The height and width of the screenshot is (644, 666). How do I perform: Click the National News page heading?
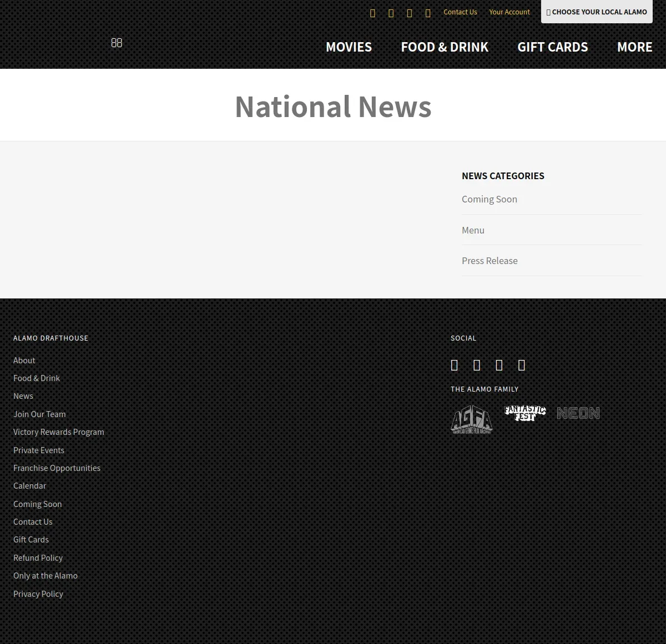333,107
